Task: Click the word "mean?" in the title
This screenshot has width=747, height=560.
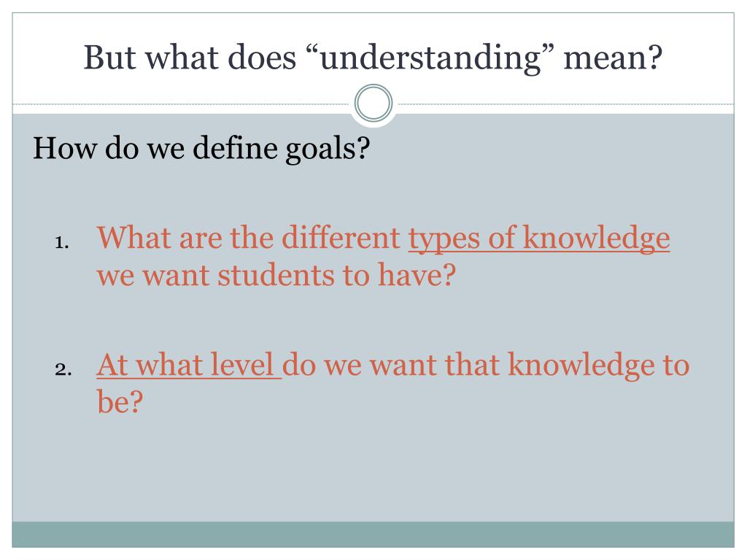Action: point(613,58)
